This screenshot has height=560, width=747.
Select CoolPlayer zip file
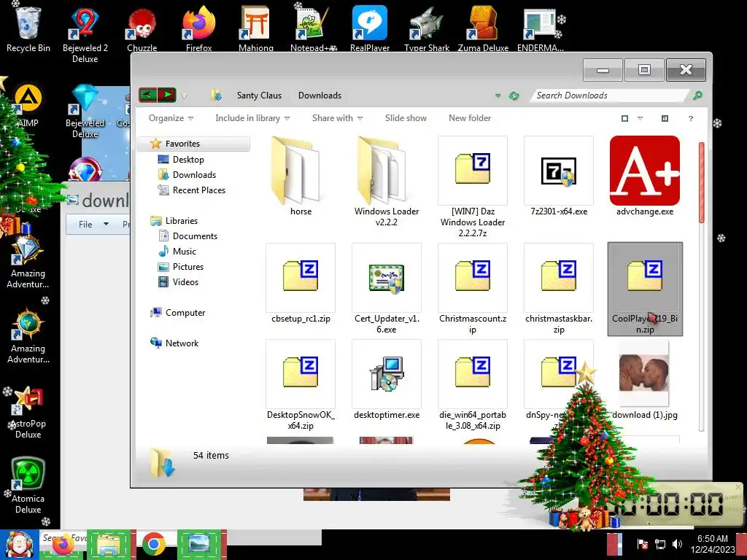point(645,289)
